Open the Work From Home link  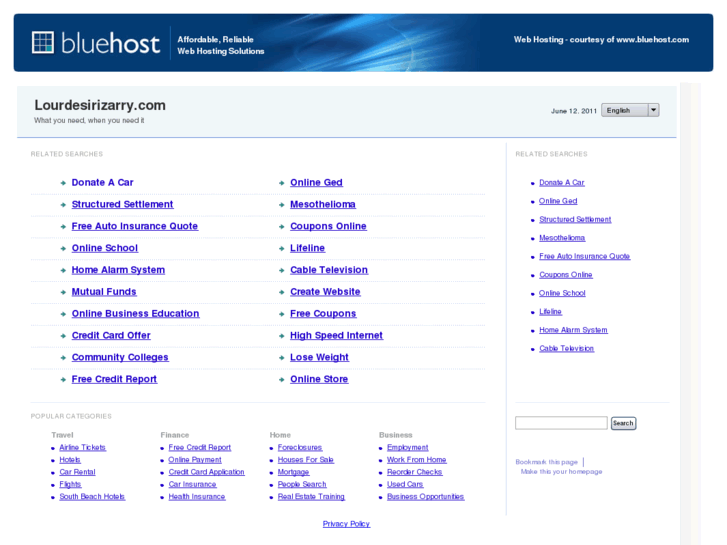pos(416,460)
